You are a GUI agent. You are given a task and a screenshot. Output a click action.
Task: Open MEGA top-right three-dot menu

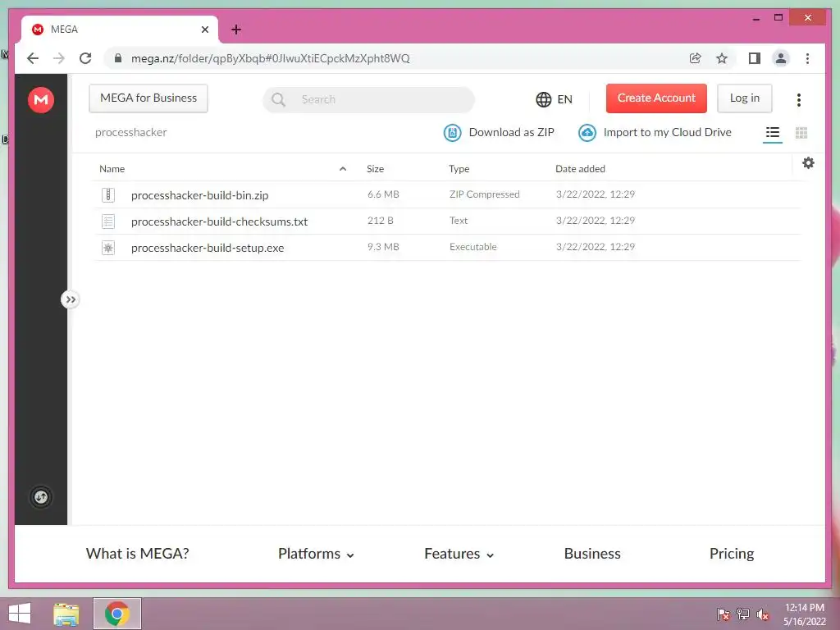(799, 99)
